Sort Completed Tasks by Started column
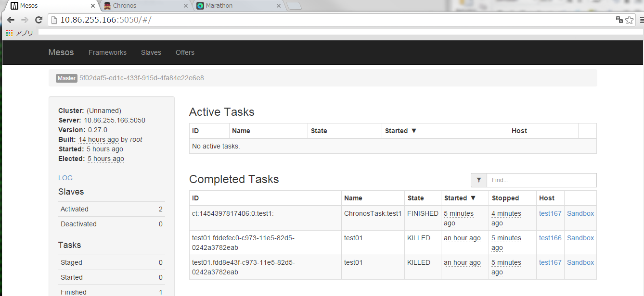 pyautogui.click(x=460, y=198)
